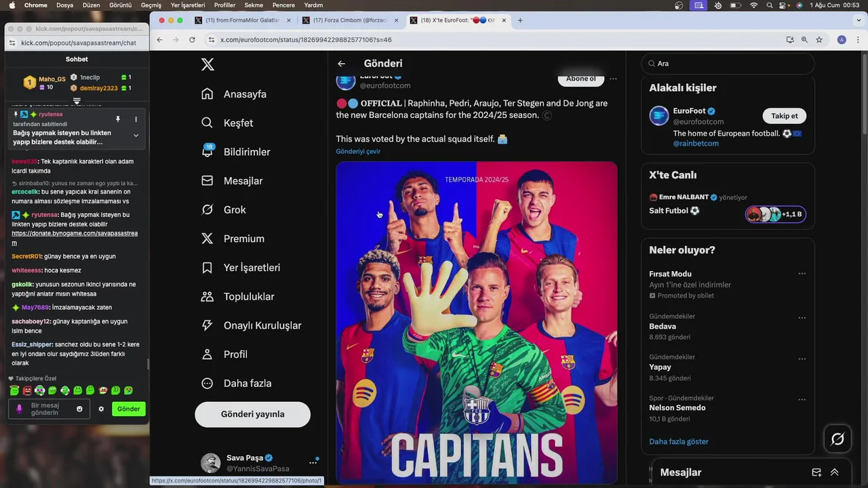Follow EuroFoot with Takip et
This screenshot has width=868, height=488.
click(x=785, y=116)
